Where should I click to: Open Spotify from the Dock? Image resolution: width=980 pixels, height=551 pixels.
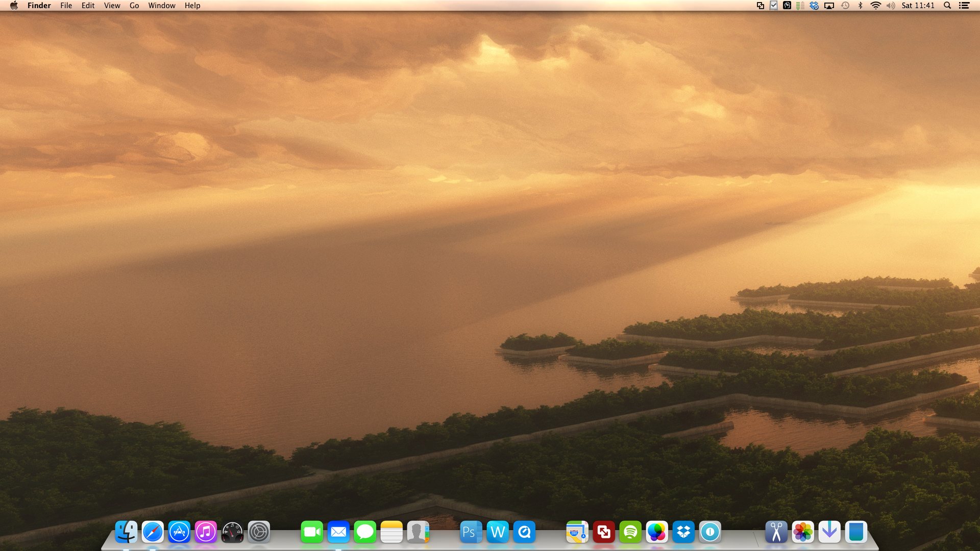(630, 532)
